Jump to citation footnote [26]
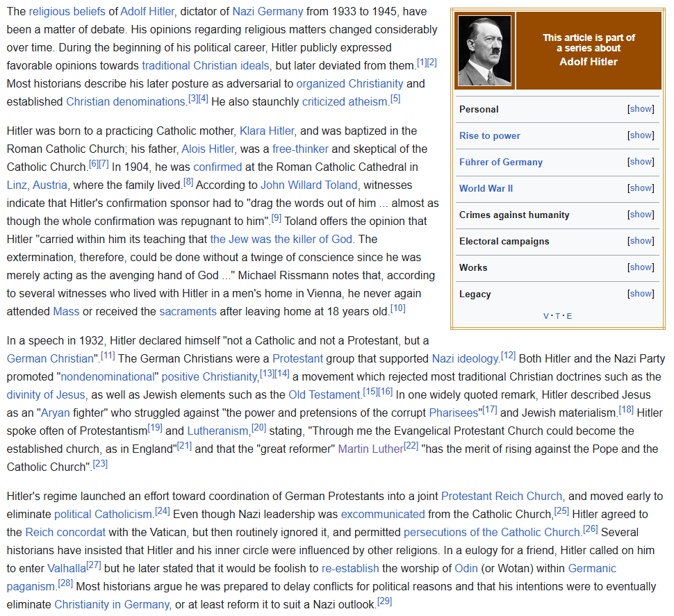The image size is (674, 616). click(590, 529)
